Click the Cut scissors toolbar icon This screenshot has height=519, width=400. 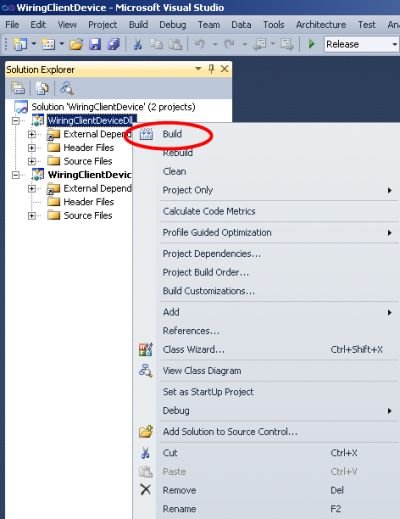[x=138, y=44]
